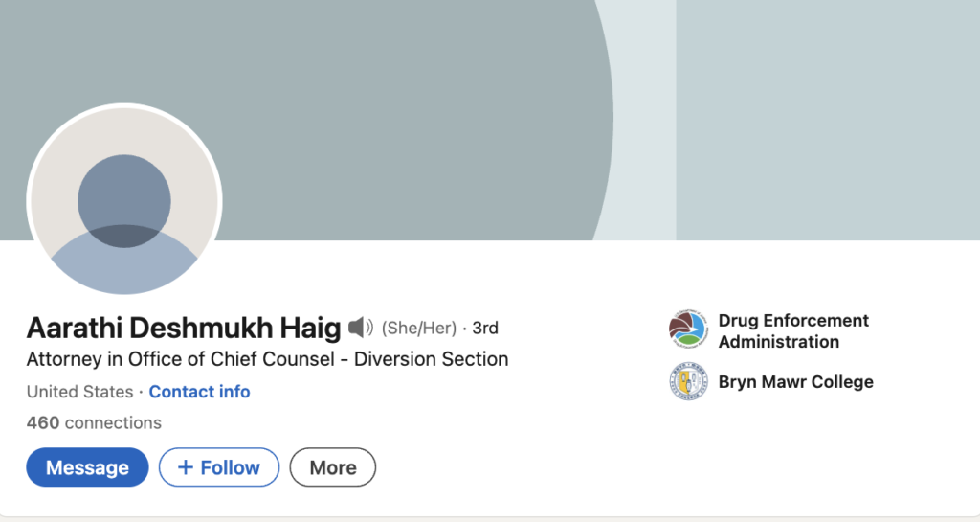
Task: Click the light rectangular panel on cover banner
Action: tap(828, 120)
